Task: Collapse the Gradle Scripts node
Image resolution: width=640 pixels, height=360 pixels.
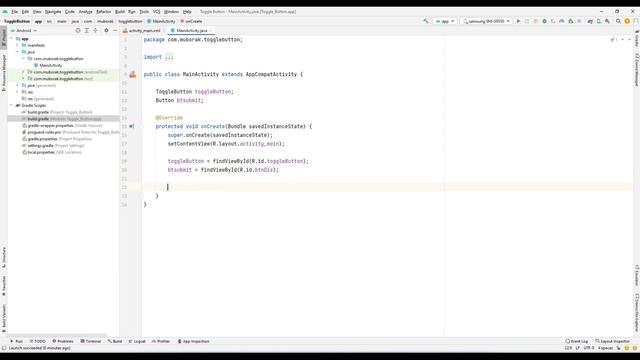Action: [x=11, y=105]
